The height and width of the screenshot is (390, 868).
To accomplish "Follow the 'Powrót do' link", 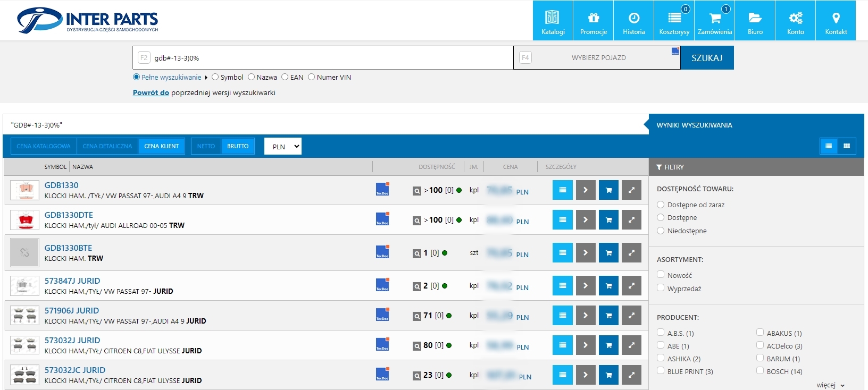I will [151, 92].
